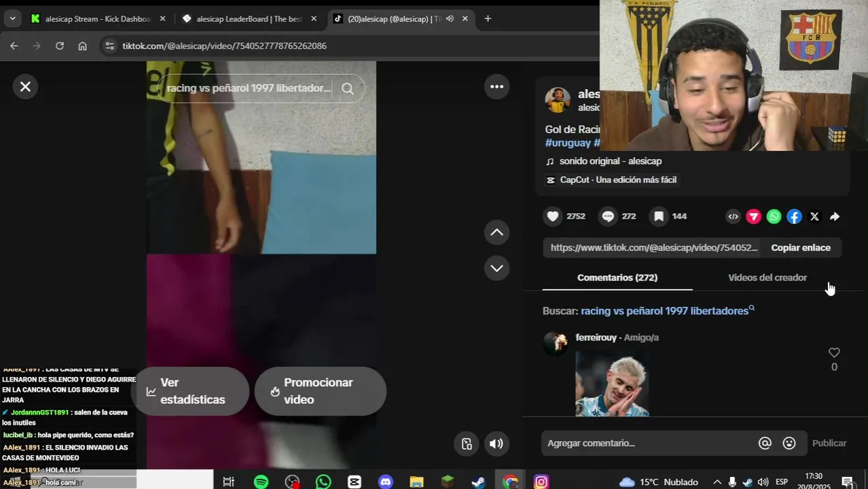Click the #uruguay hashtag
The width and height of the screenshot is (868, 489).
(x=568, y=143)
